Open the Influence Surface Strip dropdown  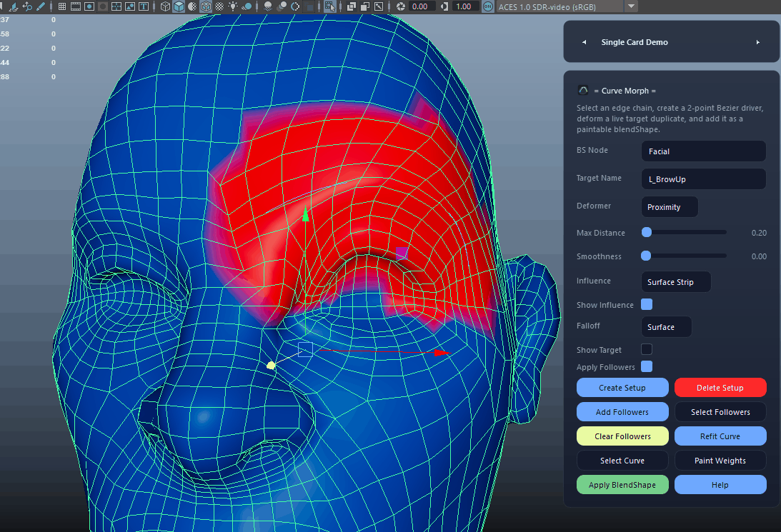point(676,281)
